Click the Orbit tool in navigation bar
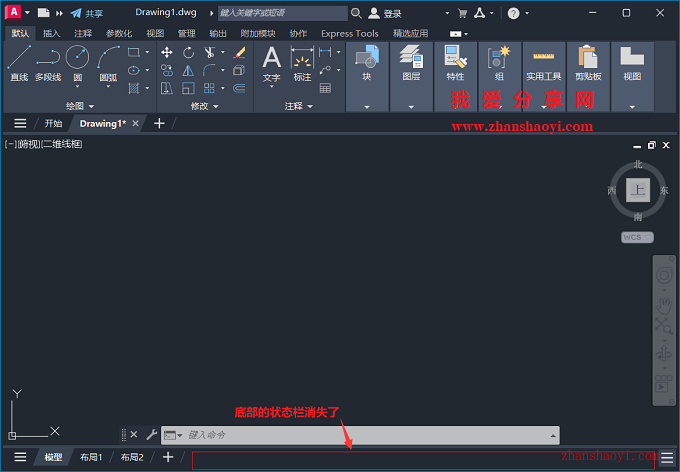Viewport: 680px width, 472px height. 664,354
